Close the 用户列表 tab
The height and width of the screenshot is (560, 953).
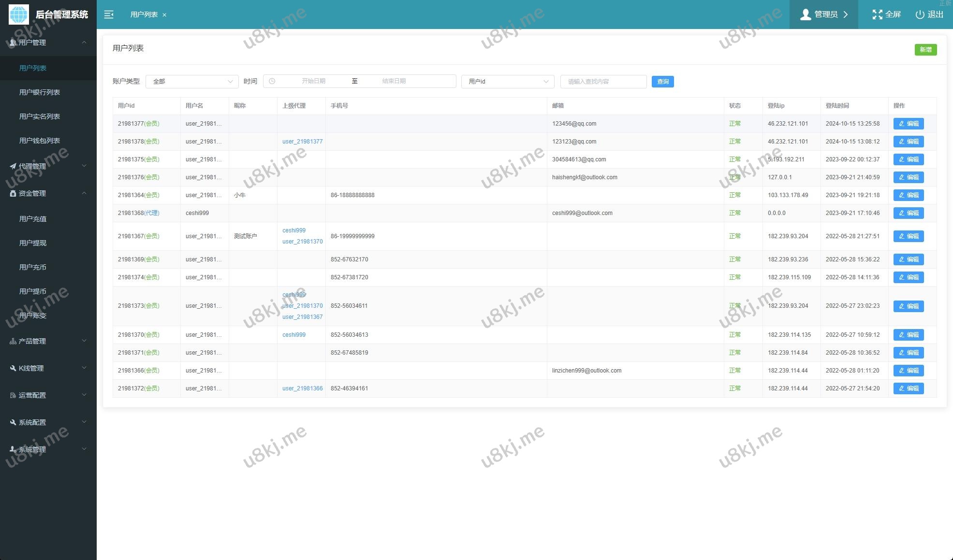pyautogui.click(x=164, y=15)
